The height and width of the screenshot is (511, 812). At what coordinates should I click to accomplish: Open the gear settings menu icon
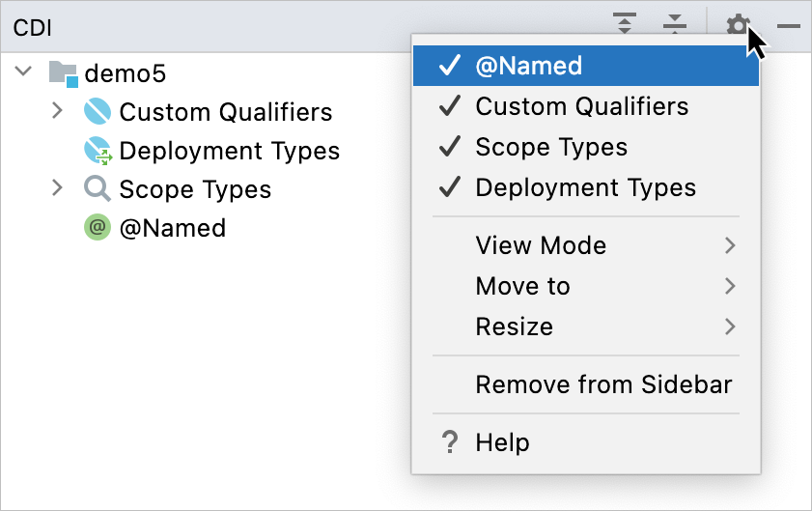click(738, 25)
